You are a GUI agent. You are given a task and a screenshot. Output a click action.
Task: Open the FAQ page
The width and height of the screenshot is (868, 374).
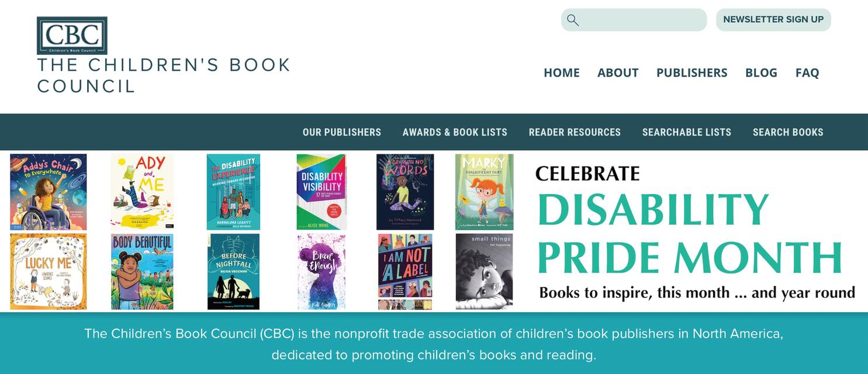pos(807,72)
